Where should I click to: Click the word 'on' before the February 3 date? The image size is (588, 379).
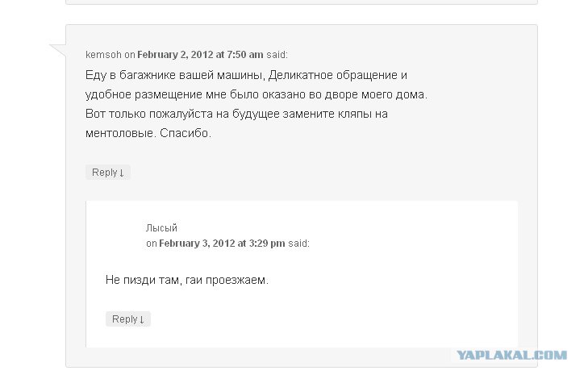(x=152, y=244)
